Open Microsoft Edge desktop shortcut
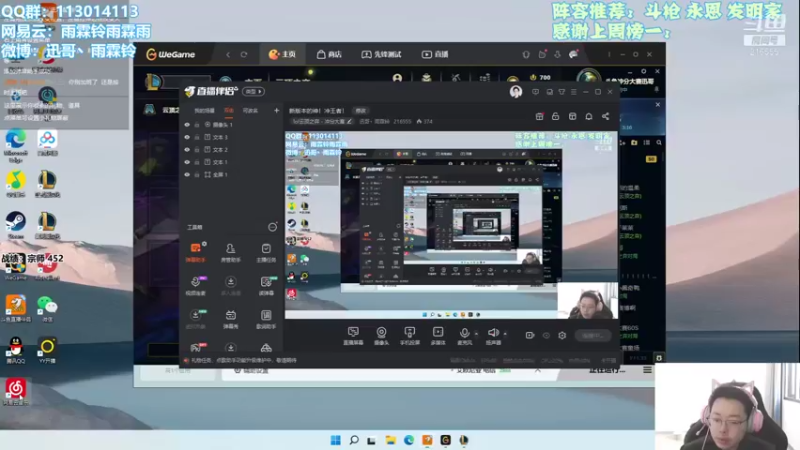This screenshot has height=450, width=800. point(16,145)
